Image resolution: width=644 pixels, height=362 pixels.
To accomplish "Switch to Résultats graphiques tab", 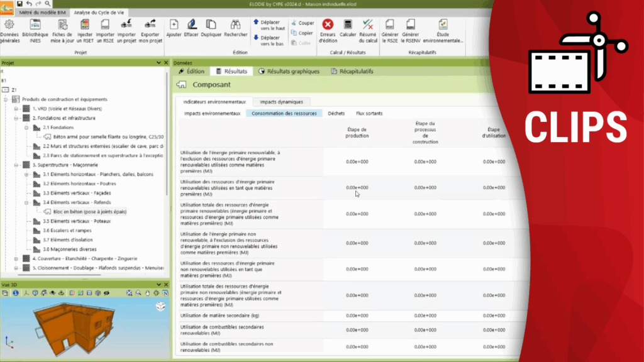I will [x=289, y=72].
